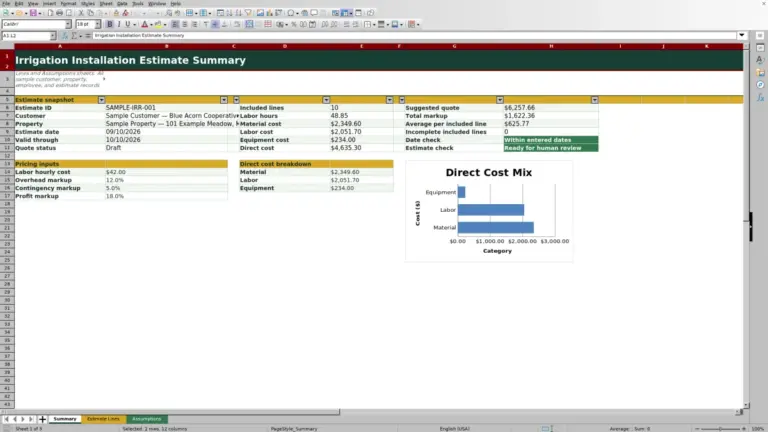Click the AutoFilter funnel icon
The width and height of the screenshot is (768, 432).
(x=248, y=13)
